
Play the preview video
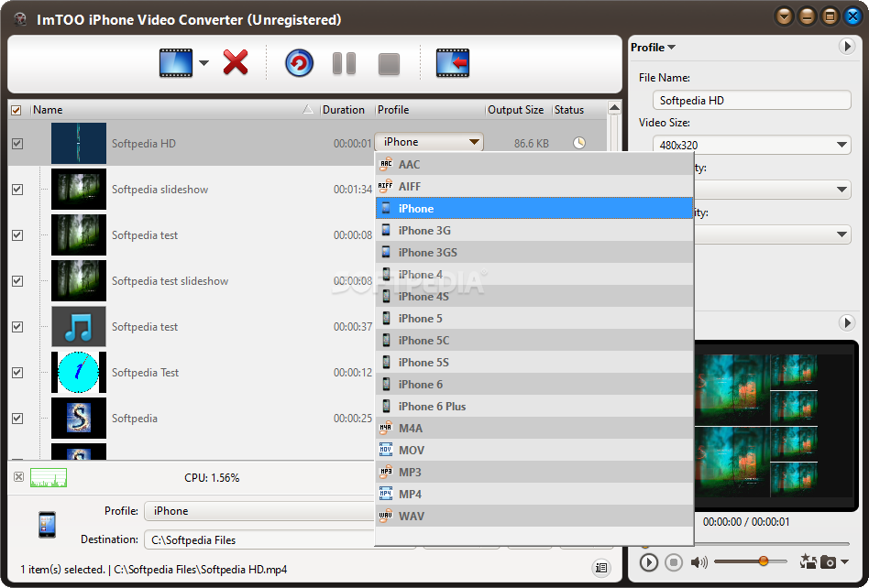pos(648,562)
